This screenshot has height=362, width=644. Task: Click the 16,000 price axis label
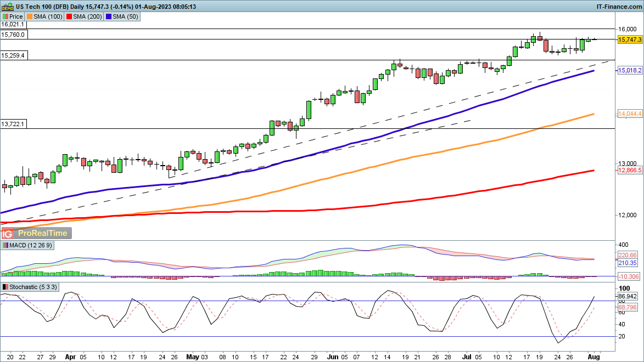[x=628, y=29]
